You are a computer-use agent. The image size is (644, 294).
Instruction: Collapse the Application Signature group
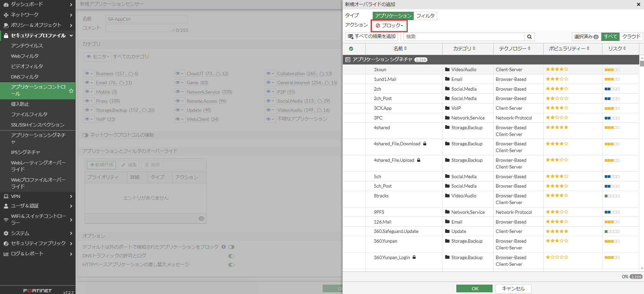[x=348, y=60]
